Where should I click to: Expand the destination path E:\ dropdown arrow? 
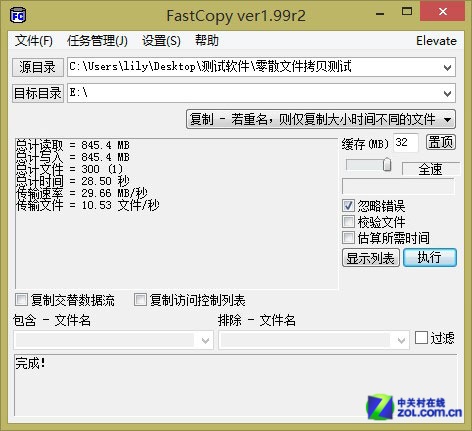click(447, 94)
